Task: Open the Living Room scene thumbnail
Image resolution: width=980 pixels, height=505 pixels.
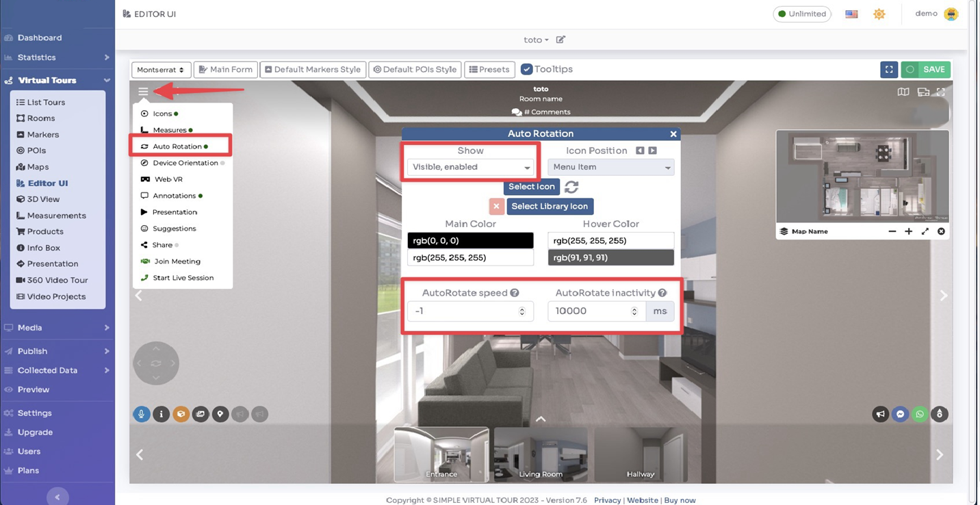Action: click(x=540, y=454)
